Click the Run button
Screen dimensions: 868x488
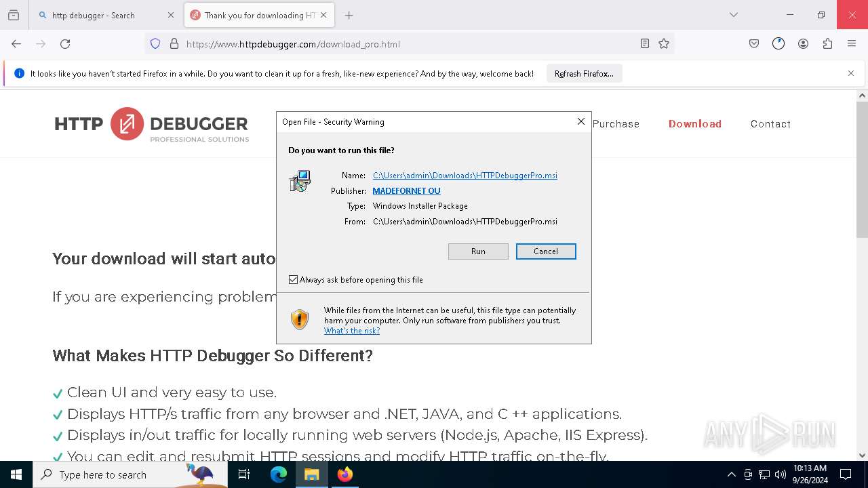[x=478, y=251]
